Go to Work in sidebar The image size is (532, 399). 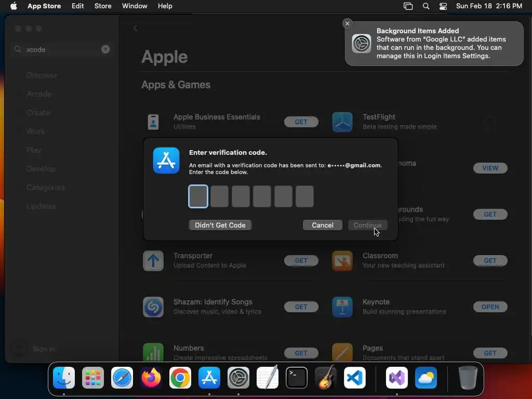tap(36, 131)
